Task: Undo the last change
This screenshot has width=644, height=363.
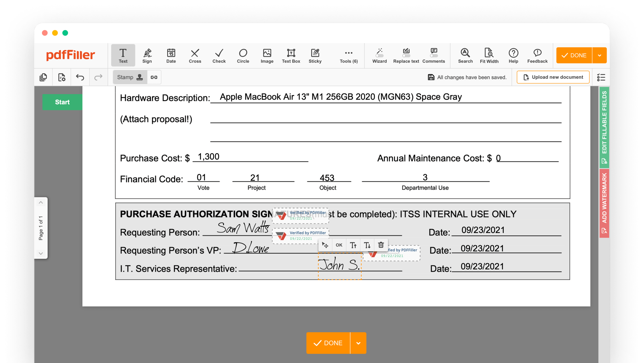Action: click(x=80, y=77)
